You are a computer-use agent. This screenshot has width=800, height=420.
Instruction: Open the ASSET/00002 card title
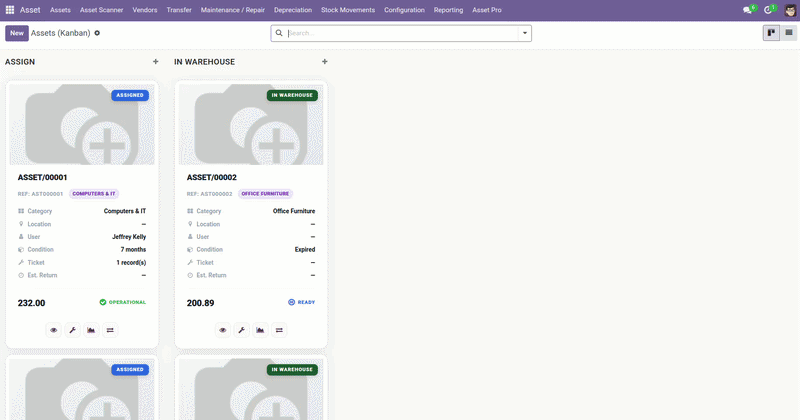212,178
